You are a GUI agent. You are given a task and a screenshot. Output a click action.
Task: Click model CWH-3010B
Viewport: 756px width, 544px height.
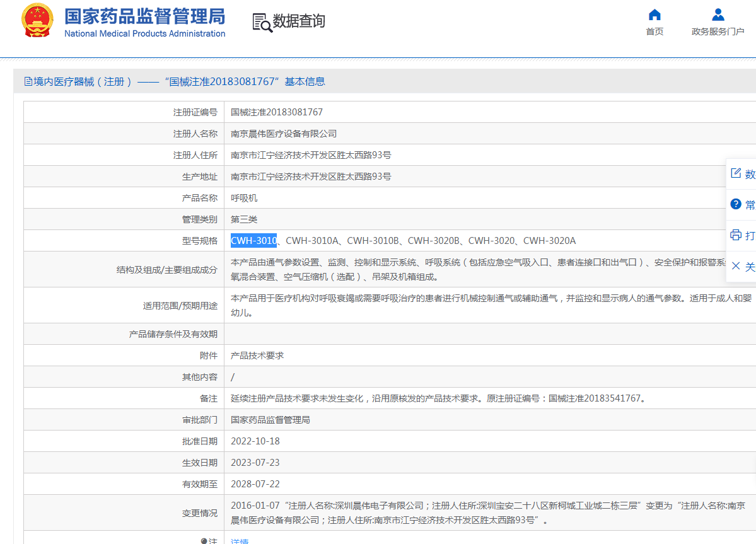coord(374,240)
